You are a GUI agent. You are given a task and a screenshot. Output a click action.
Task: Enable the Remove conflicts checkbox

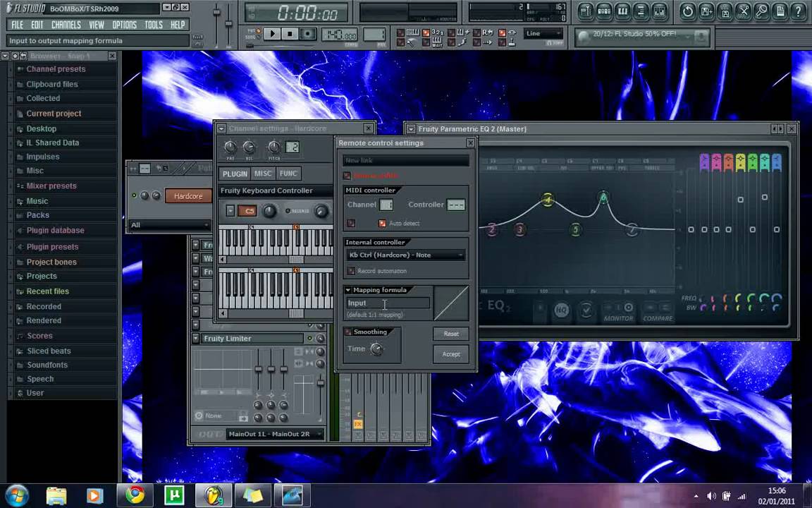pyautogui.click(x=347, y=176)
